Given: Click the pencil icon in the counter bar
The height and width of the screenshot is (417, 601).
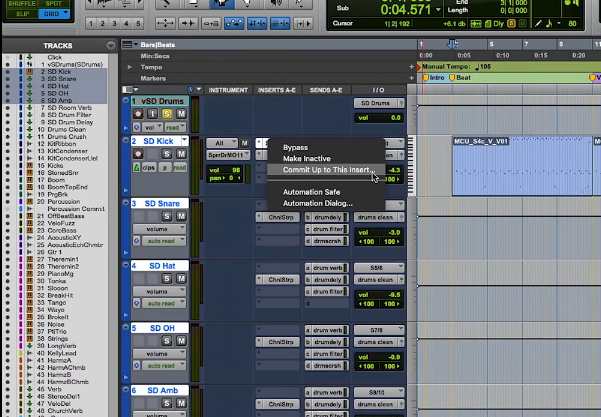Looking at the screenshot, I should (x=538, y=24).
